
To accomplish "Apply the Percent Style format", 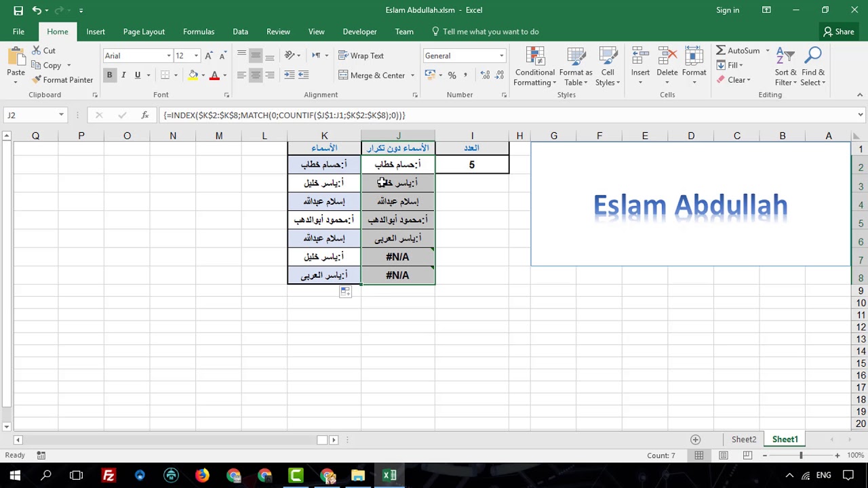I will tap(452, 75).
